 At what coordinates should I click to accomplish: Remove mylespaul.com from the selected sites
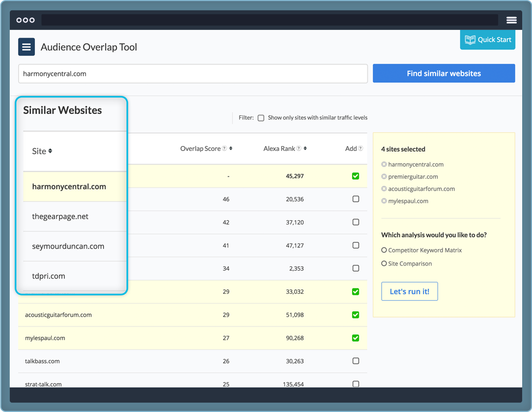pyautogui.click(x=384, y=201)
